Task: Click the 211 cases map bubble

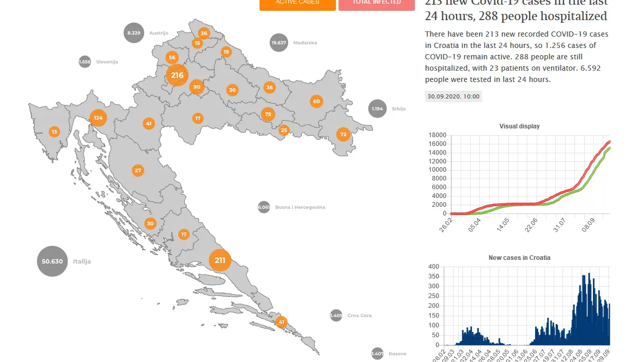Action: pos(220,260)
